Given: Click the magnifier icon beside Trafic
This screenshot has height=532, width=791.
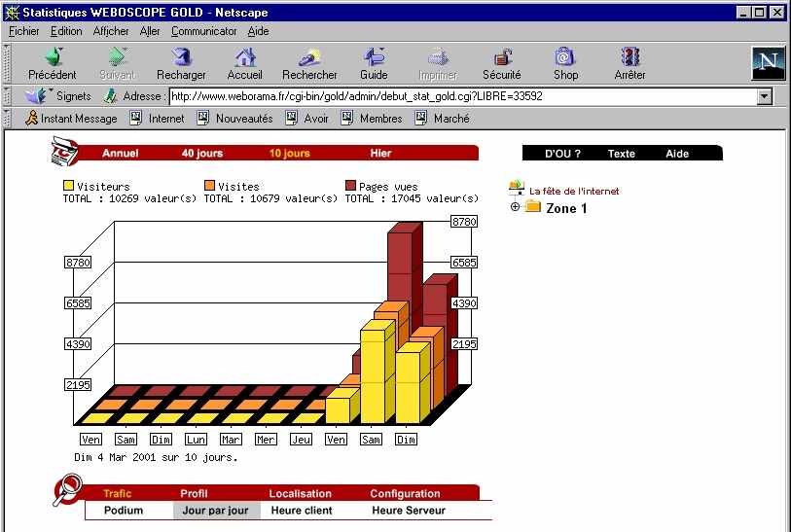Looking at the screenshot, I should 67,489.
